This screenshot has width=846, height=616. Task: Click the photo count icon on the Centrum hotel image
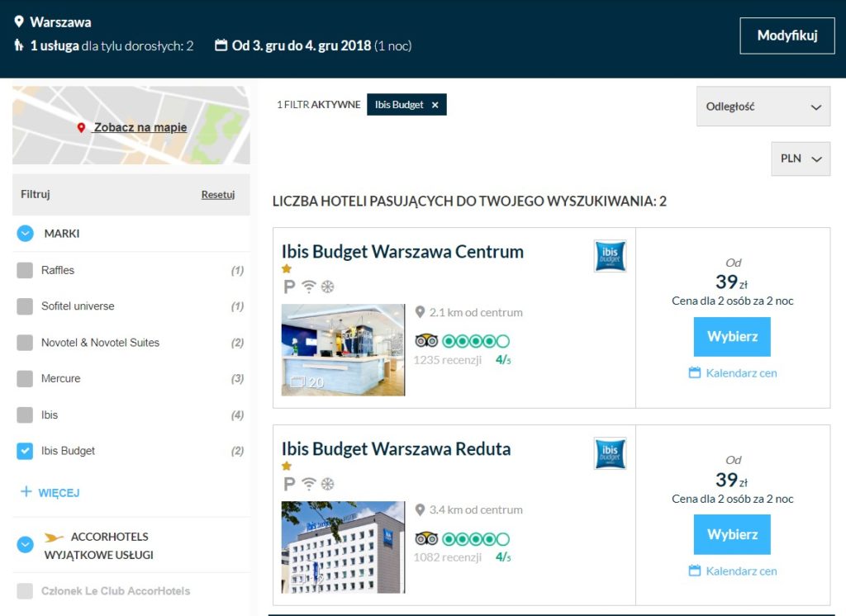[297, 381]
